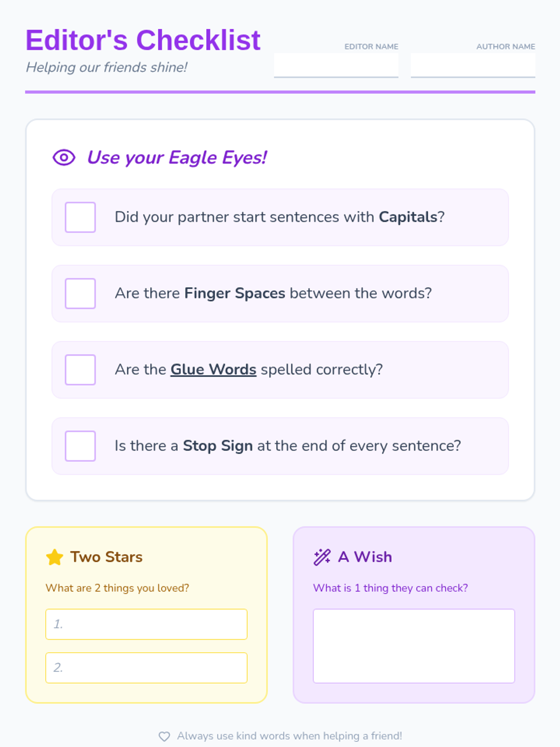Focus the Editor Name field
The image size is (560, 747).
tap(336, 65)
